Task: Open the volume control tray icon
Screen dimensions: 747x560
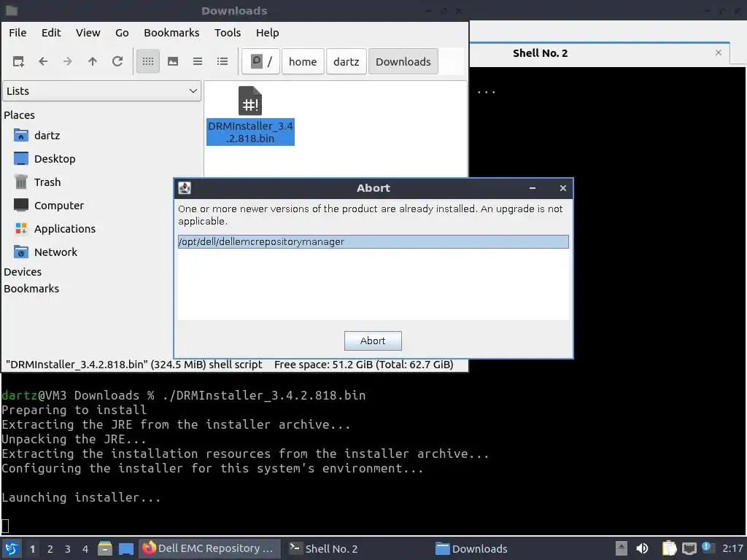Action: (x=642, y=548)
